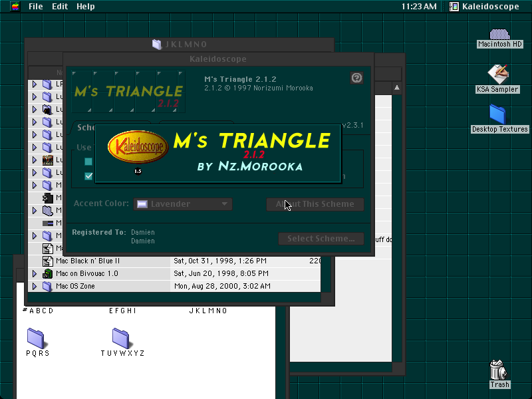This screenshot has height=399, width=532.
Task: Click the Kaleidoscope application menu icon
Action: coord(454,7)
